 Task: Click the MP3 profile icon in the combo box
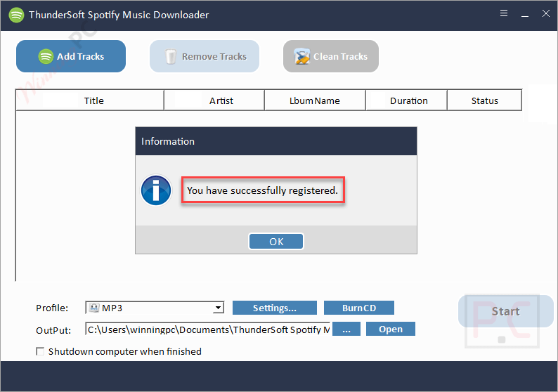coord(94,307)
